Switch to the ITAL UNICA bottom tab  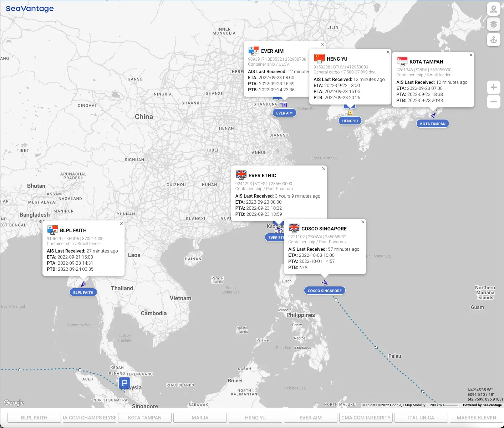[x=421, y=418]
